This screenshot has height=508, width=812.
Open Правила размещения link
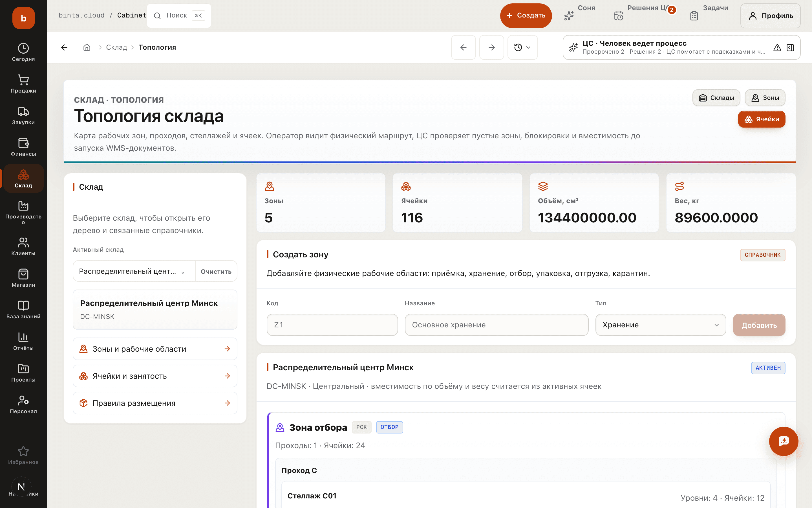(155, 403)
